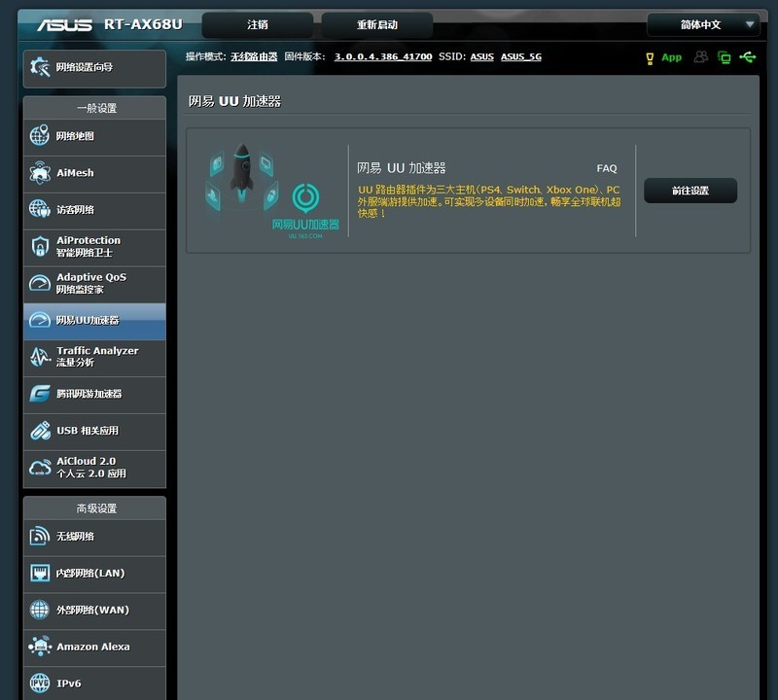Screen dimensions: 778x700
Task: Go to Adaptive QoS 网络监控家
Action: [x=94, y=283]
